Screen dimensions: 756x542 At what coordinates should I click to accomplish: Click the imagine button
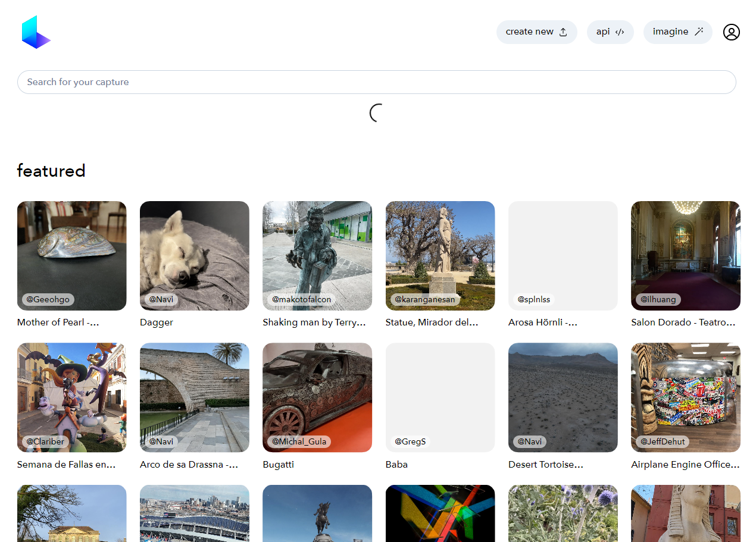coord(677,32)
